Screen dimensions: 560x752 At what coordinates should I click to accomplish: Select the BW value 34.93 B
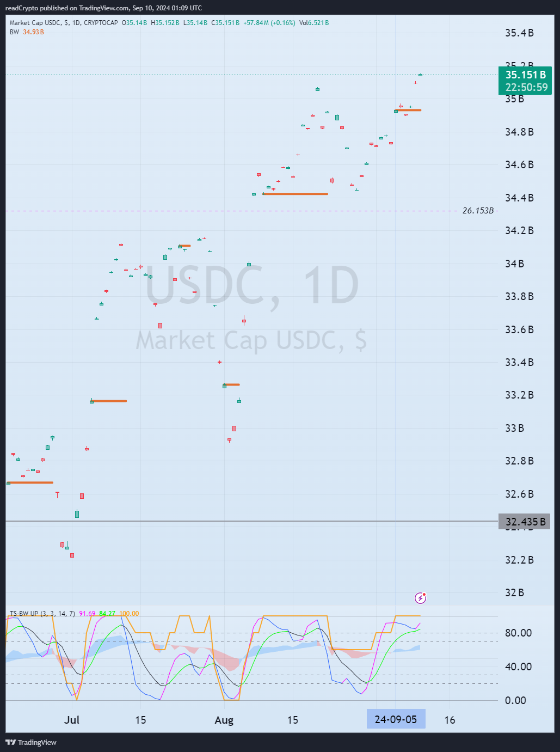coord(33,32)
